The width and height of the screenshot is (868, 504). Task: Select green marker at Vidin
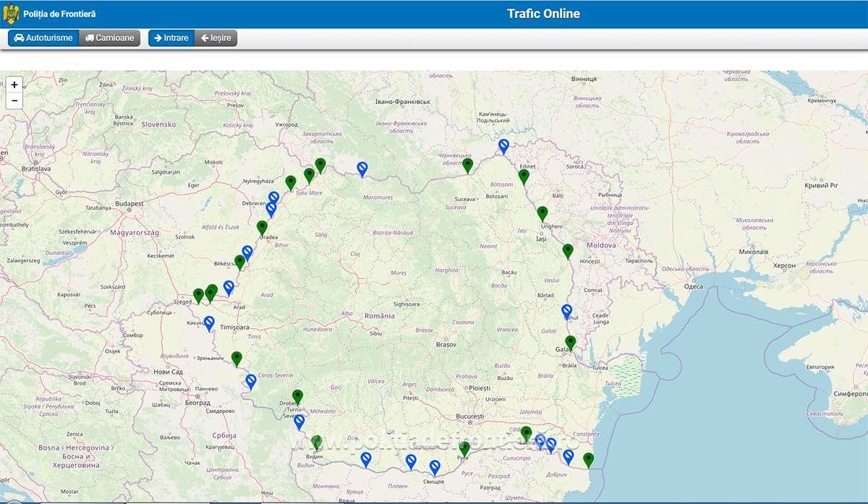click(316, 443)
